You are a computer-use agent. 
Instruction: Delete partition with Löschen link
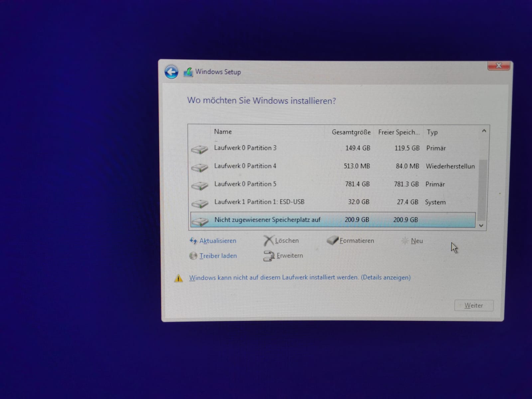coord(287,240)
